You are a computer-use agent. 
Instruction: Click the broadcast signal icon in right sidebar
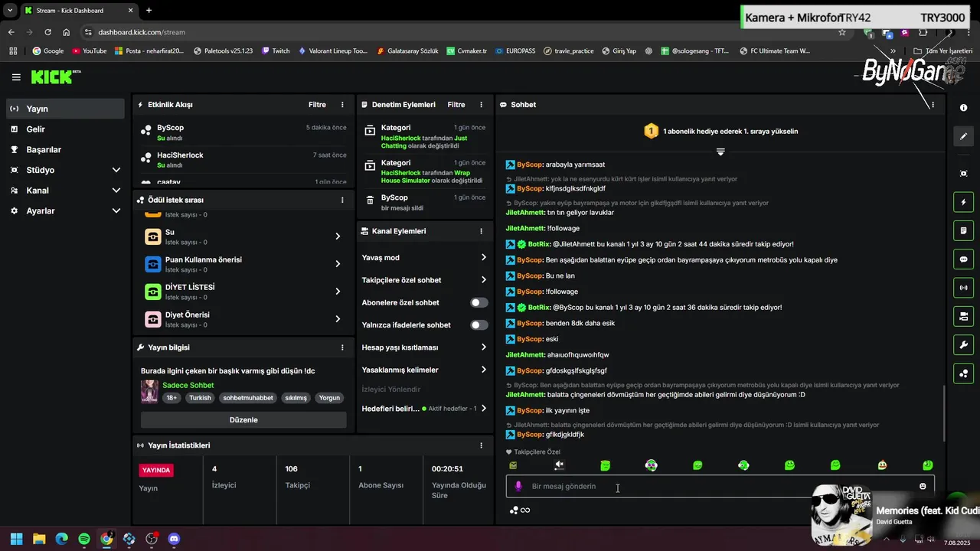963,288
